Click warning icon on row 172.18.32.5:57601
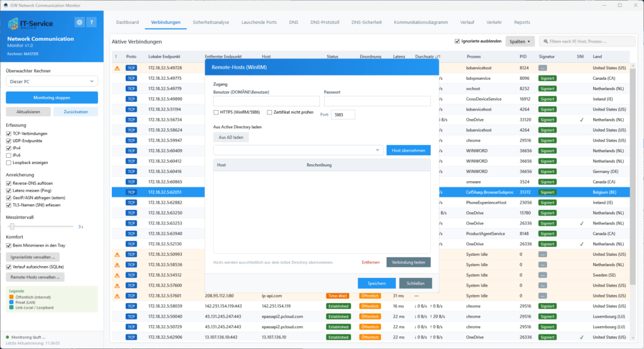This screenshot has width=644, height=349. click(117, 296)
